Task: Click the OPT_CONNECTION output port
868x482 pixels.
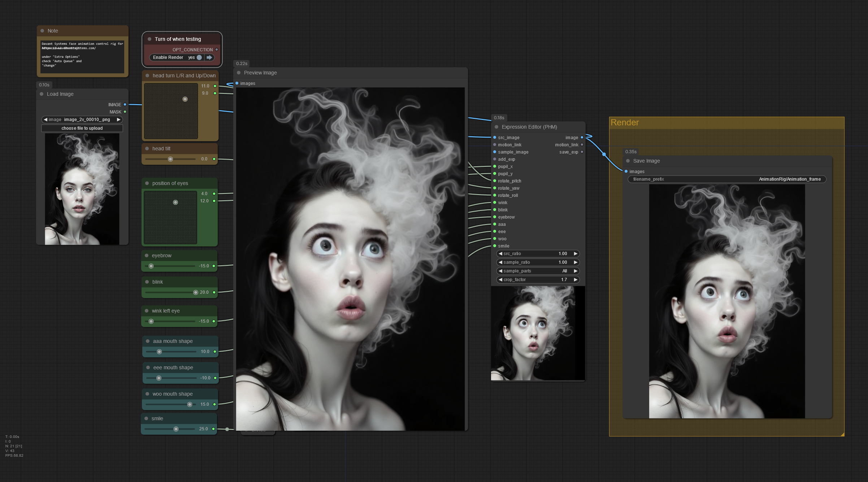Action: (x=217, y=50)
